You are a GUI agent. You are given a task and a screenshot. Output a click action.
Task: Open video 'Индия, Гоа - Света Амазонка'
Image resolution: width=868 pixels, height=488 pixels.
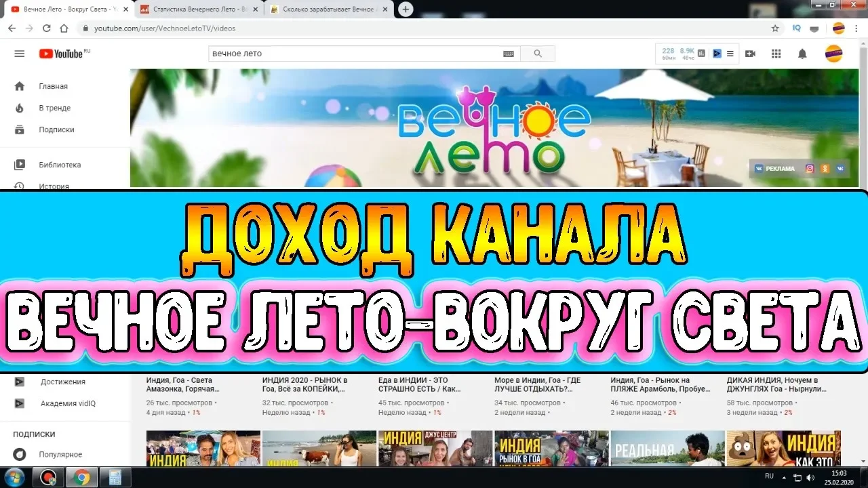coord(183,385)
